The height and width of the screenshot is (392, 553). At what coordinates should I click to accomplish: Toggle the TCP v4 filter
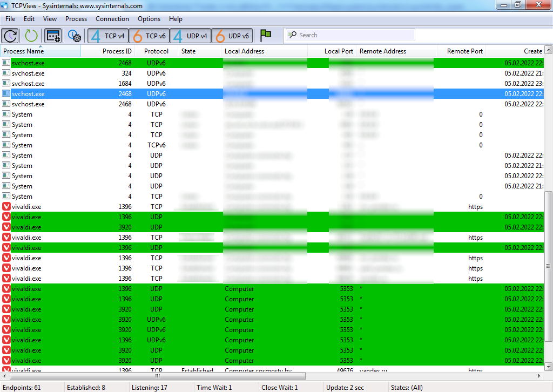pos(108,36)
